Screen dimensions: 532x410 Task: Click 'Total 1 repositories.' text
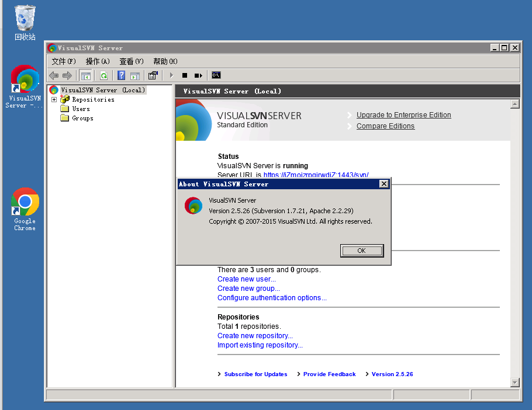(250, 326)
